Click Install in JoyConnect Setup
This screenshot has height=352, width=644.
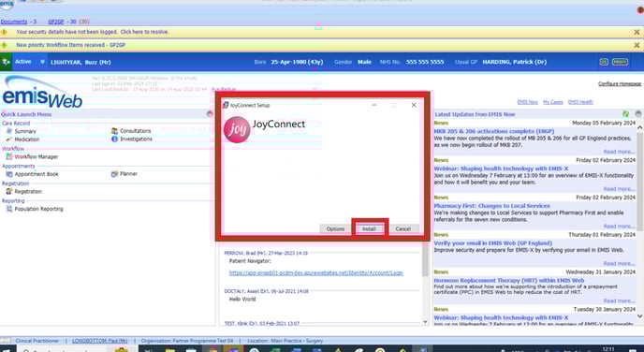[x=369, y=228]
